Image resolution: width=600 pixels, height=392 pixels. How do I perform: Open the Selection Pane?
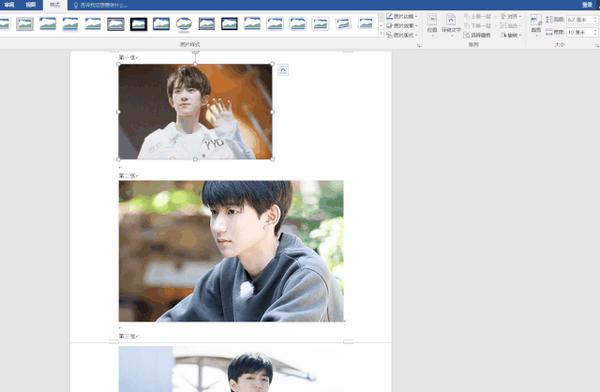coord(477,35)
